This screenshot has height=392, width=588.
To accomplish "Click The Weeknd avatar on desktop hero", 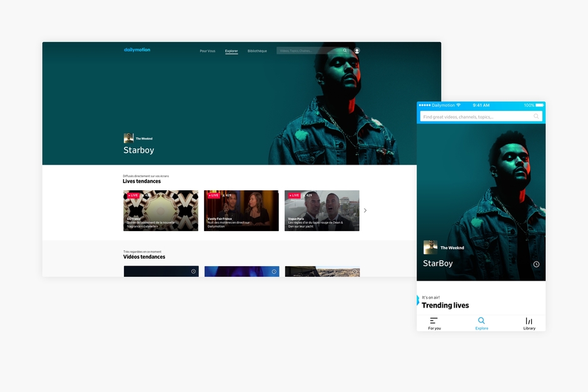I will coord(129,138).
